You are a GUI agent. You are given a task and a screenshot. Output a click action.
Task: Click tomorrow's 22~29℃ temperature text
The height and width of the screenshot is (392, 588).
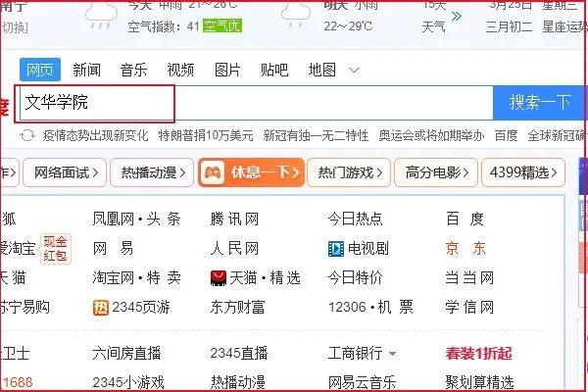(348, 26)
